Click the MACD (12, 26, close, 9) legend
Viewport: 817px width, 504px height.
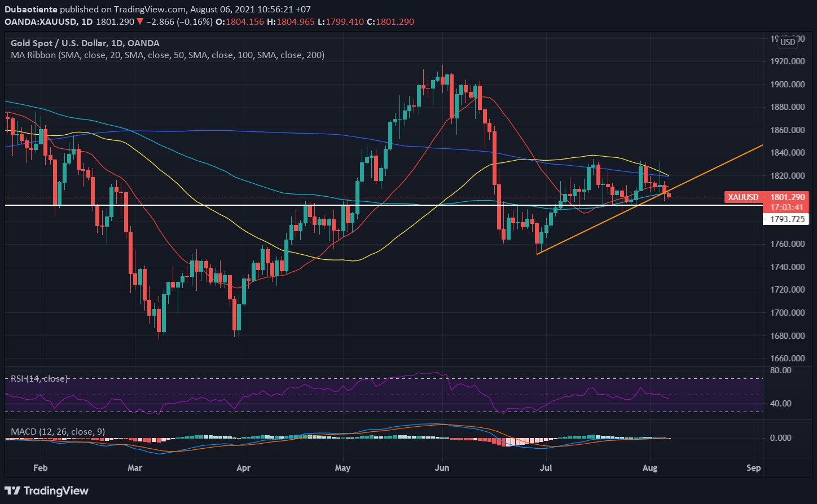58,432
